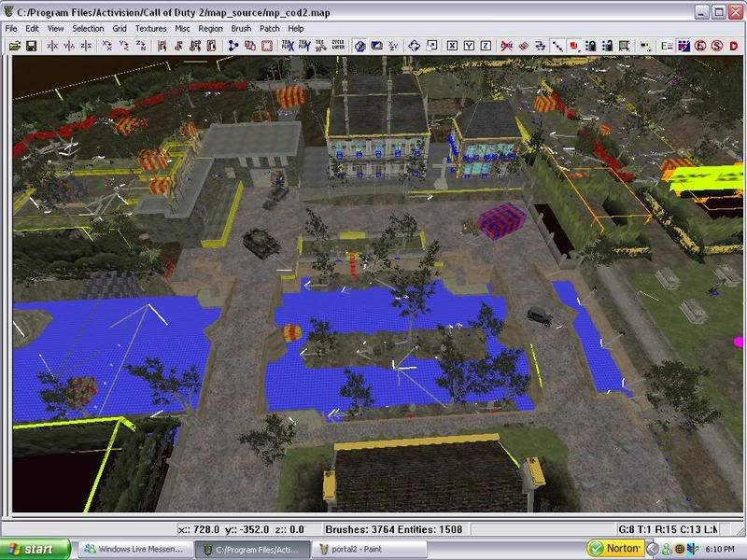Toggle the Z axis lock button
This screenshot has height=560, width=747.
click(x=486, y=45)
